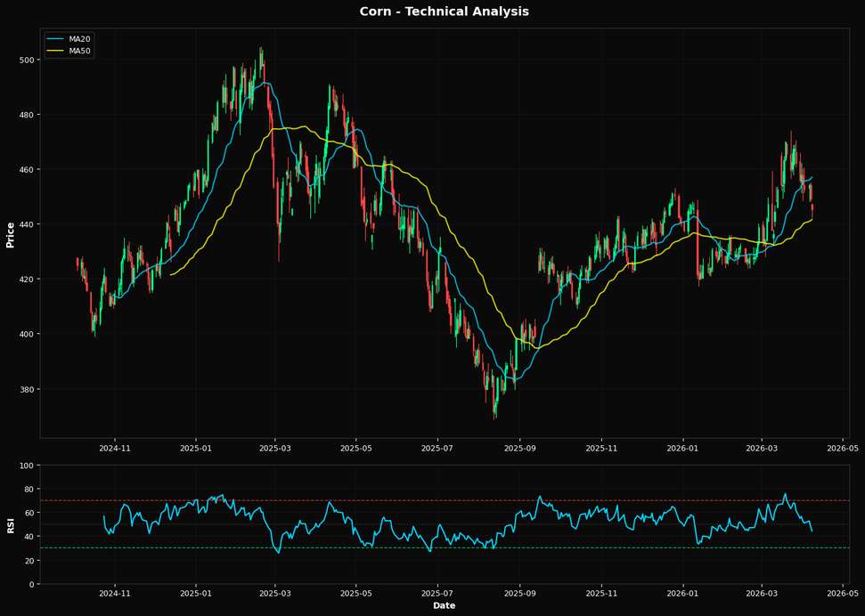Click the 2024-11 date label under RSI panel
Image resolution: width=865 pixels, height=616 pixels.
click(115, 594)
